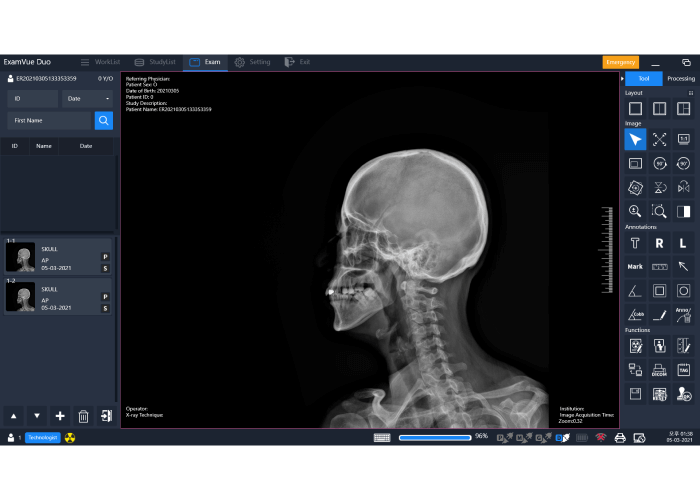
Task: Place the L side marker annotation
Action: click(684, 242)
